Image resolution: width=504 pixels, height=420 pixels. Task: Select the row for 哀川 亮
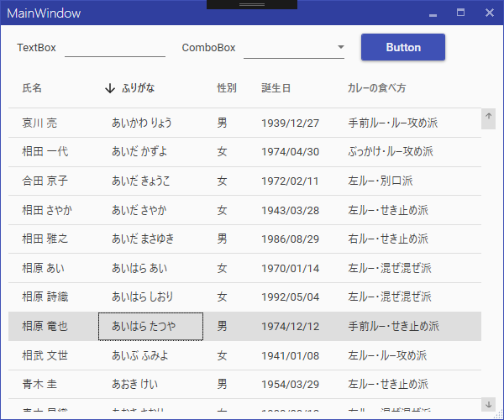click(x=40, y=123)
